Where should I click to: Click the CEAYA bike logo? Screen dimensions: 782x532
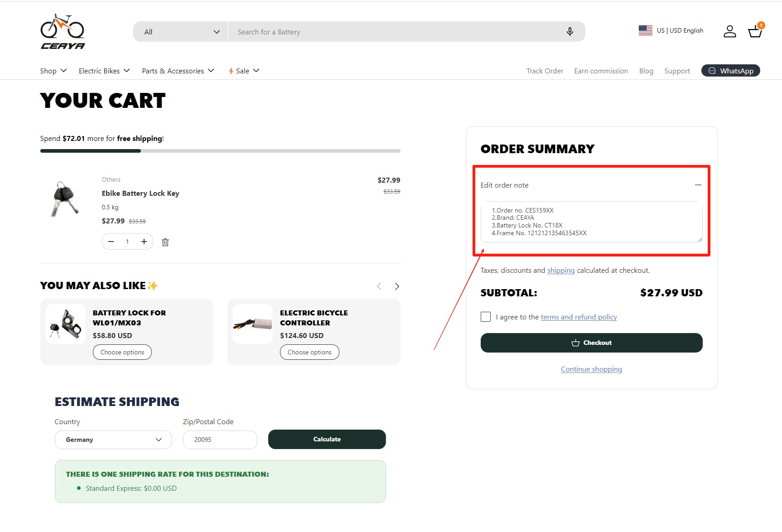pyautogui.click(x=63, y=31)
